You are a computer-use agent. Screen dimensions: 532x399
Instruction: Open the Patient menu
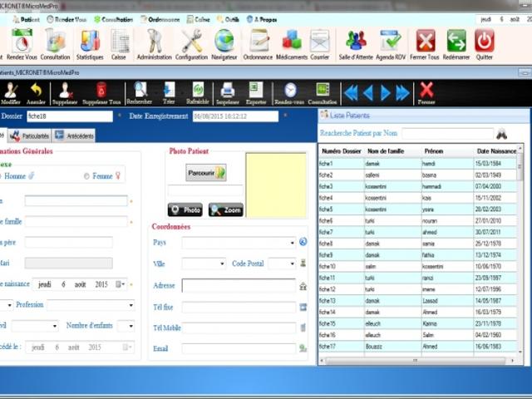coord(27,20)
